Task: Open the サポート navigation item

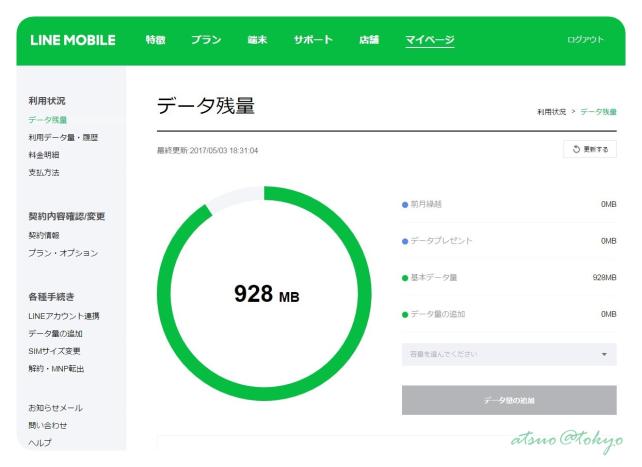Action: (313, 40)
